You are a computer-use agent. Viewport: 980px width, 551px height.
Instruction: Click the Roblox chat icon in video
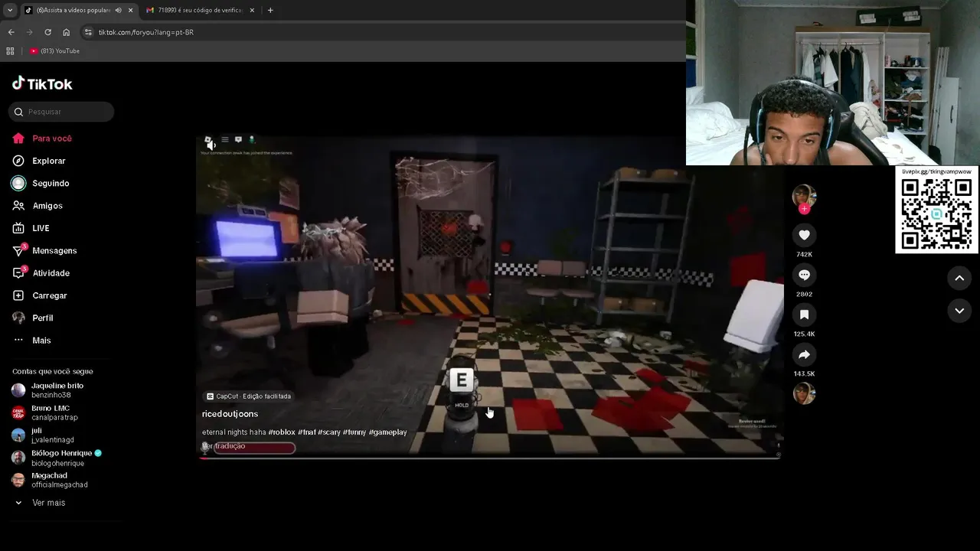(238, 139)
